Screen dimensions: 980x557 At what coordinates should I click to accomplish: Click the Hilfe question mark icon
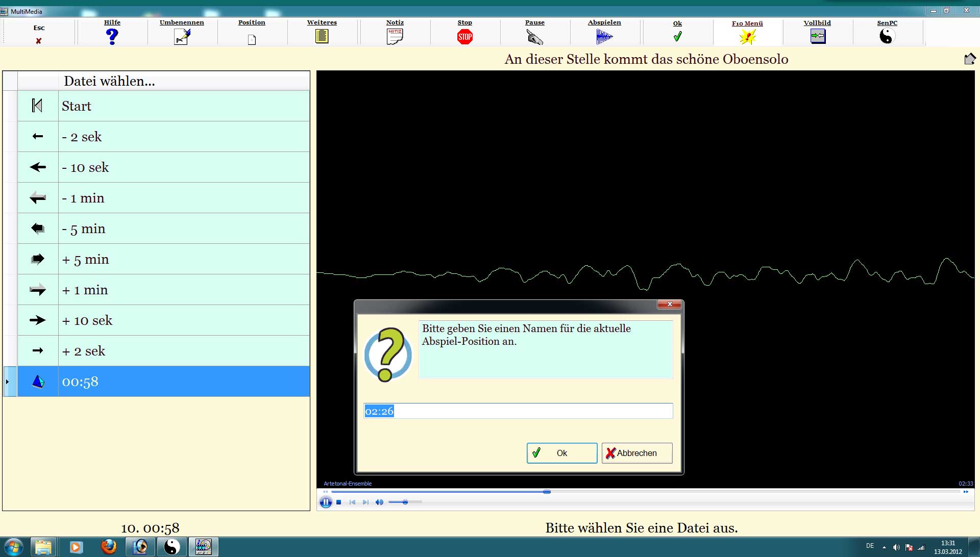coord(112,36)
